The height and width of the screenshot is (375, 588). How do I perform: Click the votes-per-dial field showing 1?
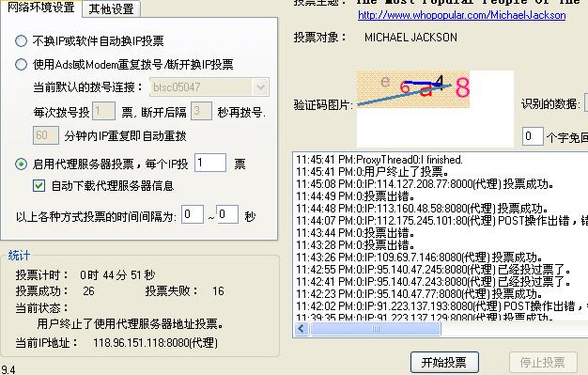(x=103, y=111)
